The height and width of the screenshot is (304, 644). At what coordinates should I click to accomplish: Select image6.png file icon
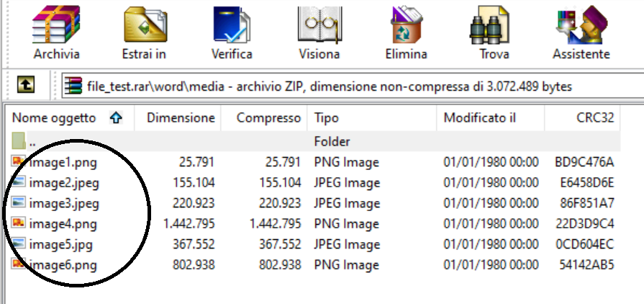pos(19,264)
